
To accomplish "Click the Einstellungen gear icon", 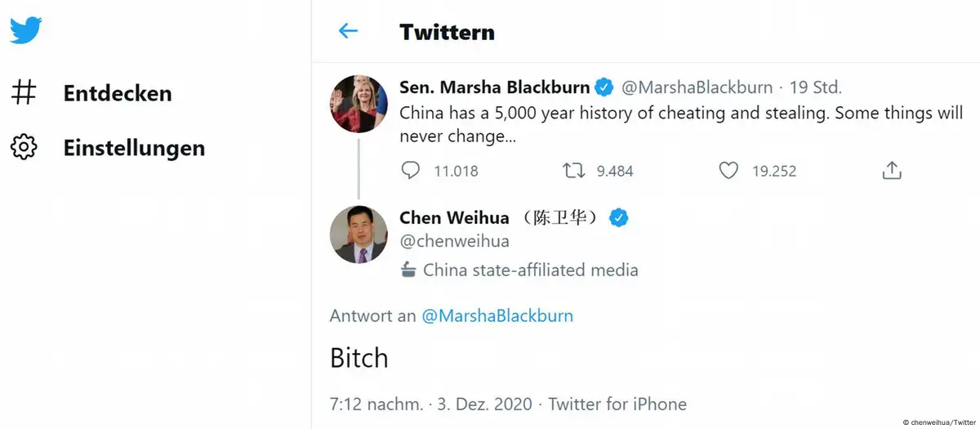I will click(24, 148).
